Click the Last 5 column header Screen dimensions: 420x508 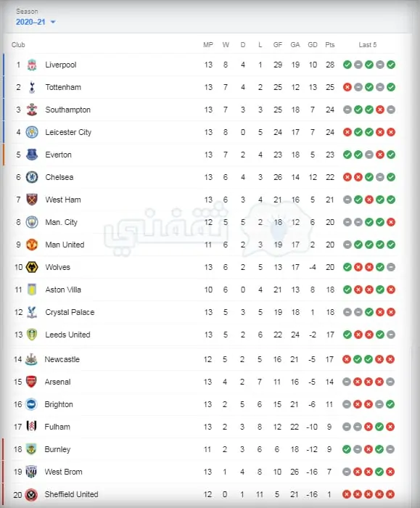tap(368, 45)
